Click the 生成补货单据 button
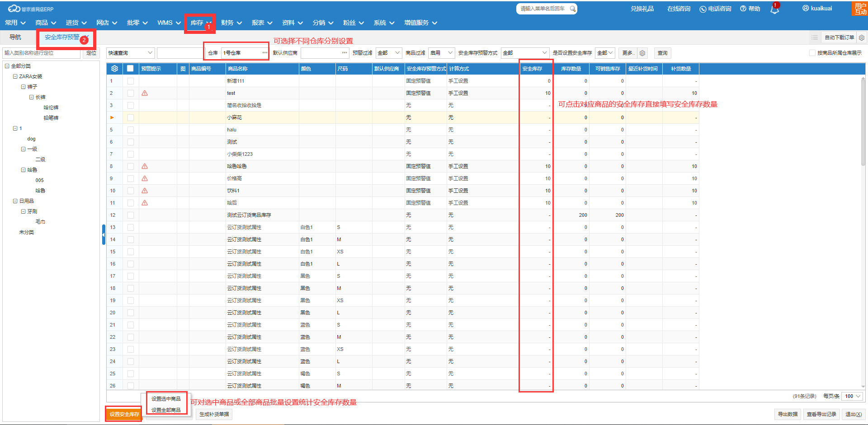 214,414
